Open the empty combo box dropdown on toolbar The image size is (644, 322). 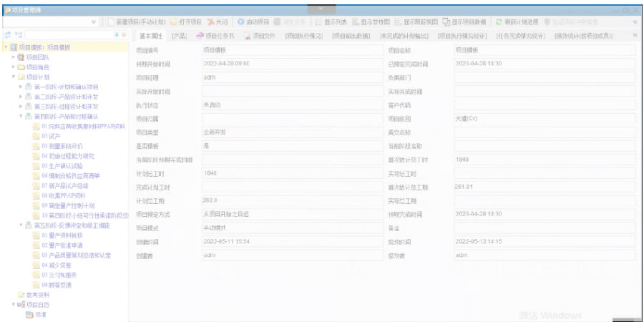coord(94,22)
